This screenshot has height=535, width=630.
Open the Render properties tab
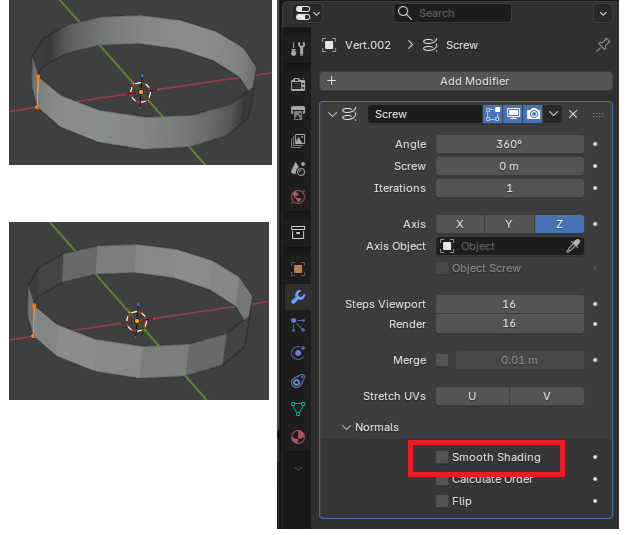click(298, 84)
